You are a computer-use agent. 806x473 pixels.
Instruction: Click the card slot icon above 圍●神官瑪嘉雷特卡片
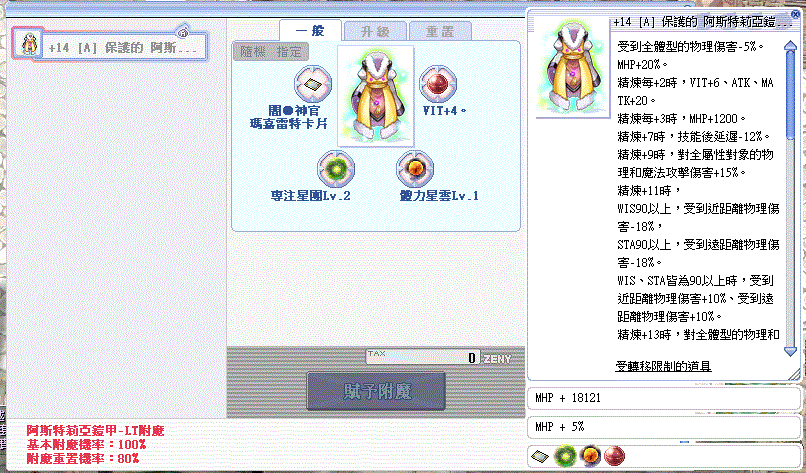(313, 84)
